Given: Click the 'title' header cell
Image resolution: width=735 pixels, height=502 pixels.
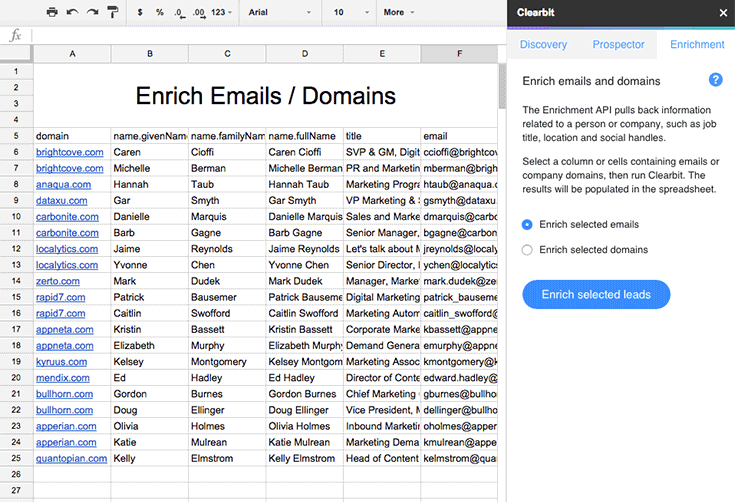Looking at the screenshot, I should coord(382,136).
